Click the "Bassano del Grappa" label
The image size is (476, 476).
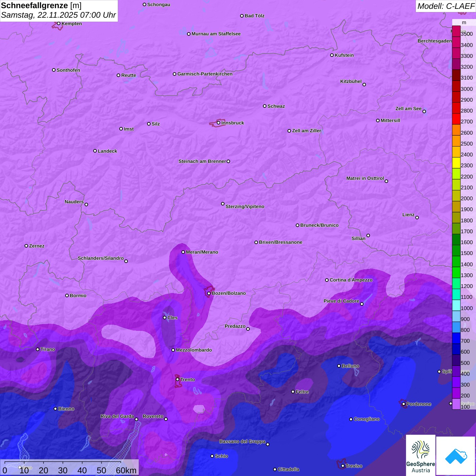tap(242, 441)
